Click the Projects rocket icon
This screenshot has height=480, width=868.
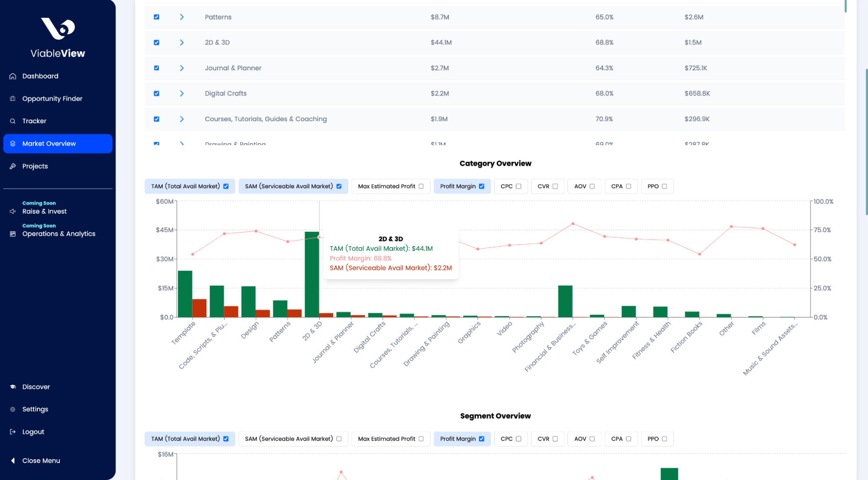click(13, 167)
